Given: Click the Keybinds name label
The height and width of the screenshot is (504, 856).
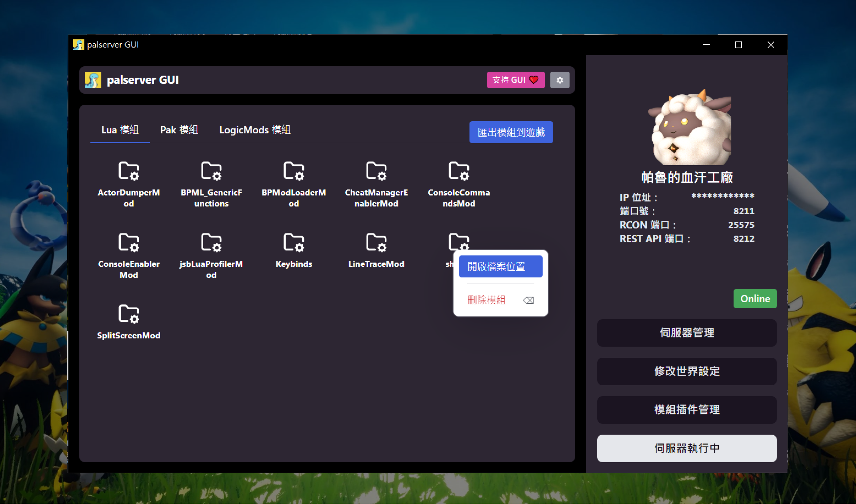Looking at the screenshot, I should point(294,264).
